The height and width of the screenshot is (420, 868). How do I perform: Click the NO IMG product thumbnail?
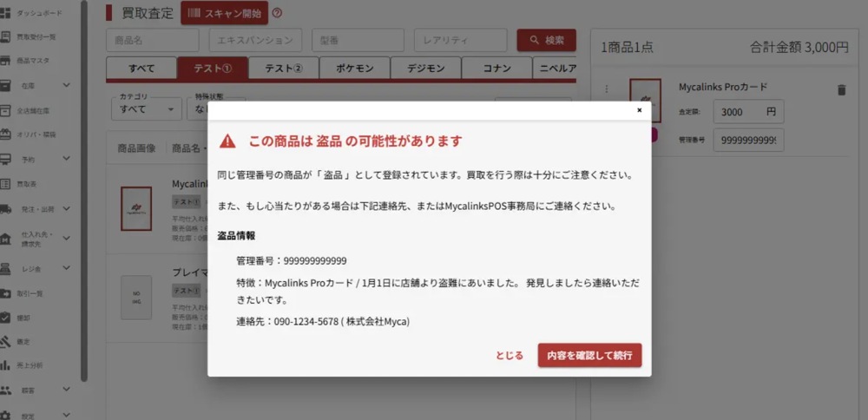click(x=136, y=298)
